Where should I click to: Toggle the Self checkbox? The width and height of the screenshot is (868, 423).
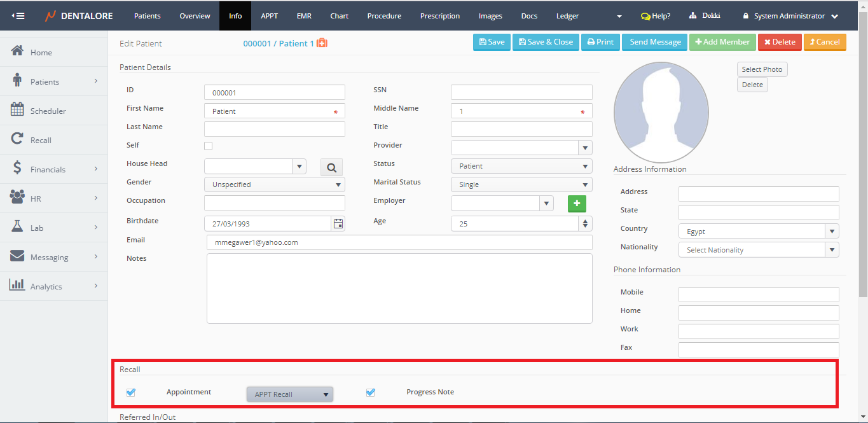(208, 146)
